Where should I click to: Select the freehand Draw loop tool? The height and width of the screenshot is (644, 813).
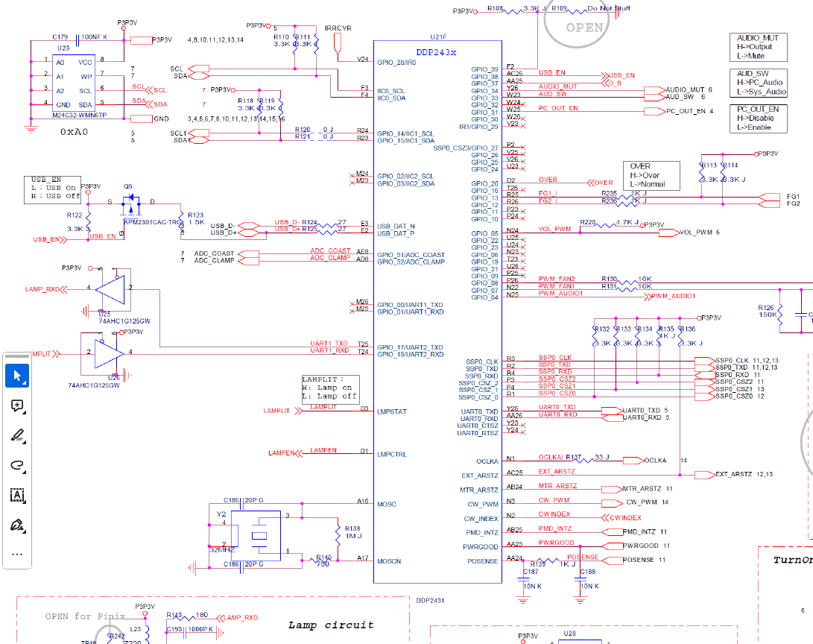click(x=17, y=465)
